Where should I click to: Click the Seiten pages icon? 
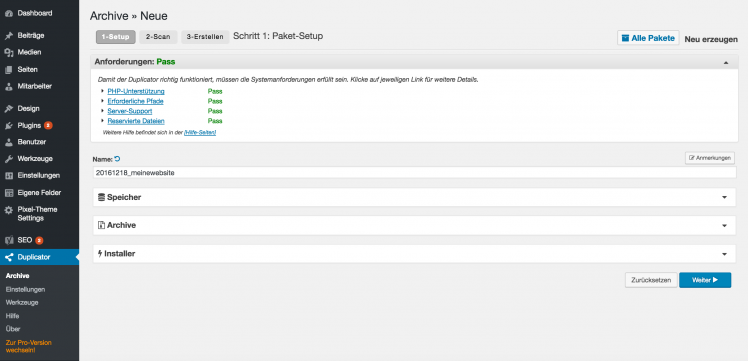8,70
